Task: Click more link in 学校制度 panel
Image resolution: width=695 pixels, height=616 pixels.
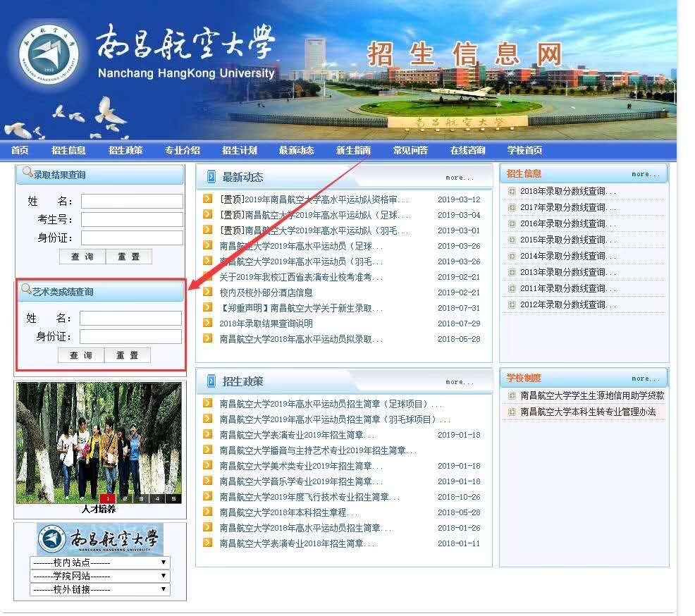Action: coord(646,378)
